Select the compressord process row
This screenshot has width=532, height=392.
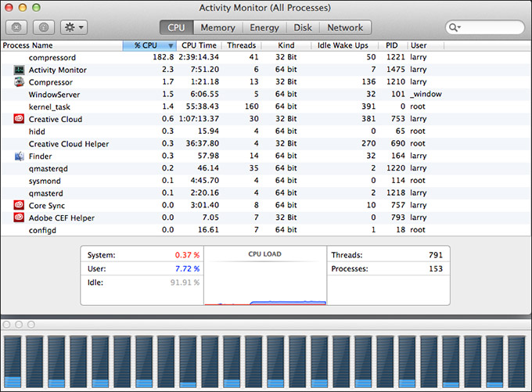point(266,57)
